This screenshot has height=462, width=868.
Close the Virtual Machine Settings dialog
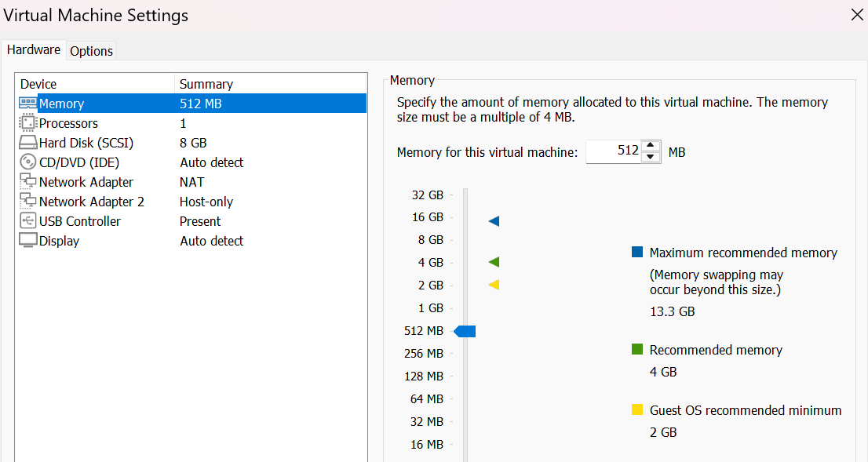[x=857, y=14]
